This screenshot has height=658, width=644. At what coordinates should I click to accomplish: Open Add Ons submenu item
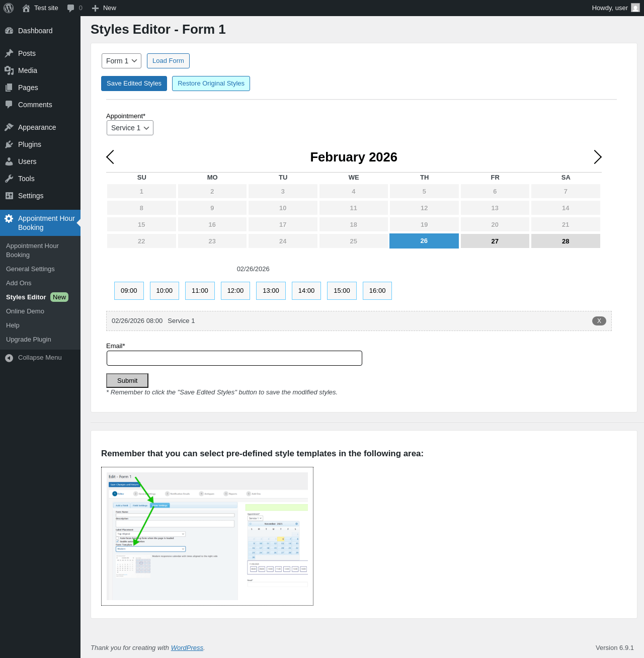19,283
